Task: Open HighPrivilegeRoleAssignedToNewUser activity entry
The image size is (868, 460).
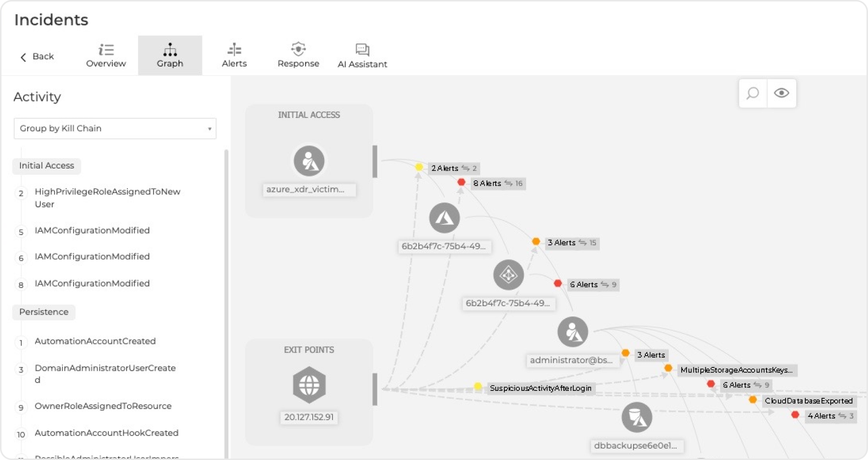Action: [x=107, y=198]
